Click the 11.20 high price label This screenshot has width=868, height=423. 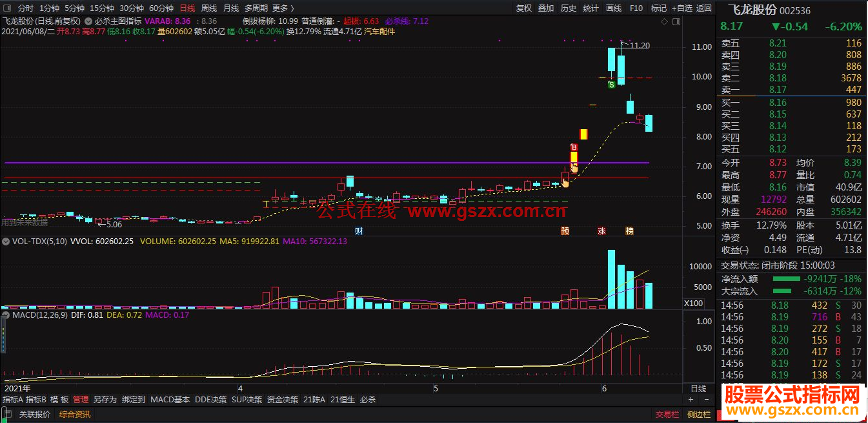pyautogui.click(x=640, y=46)
